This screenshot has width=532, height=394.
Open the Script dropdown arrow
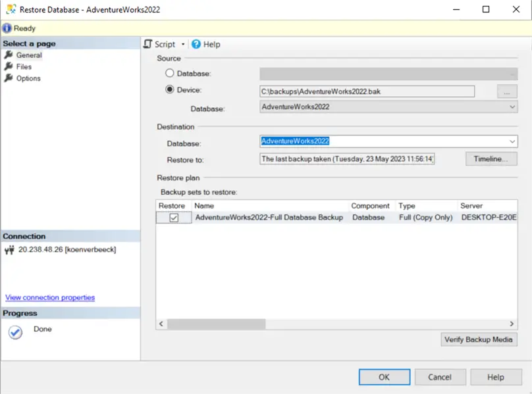(x=183, y=45)
